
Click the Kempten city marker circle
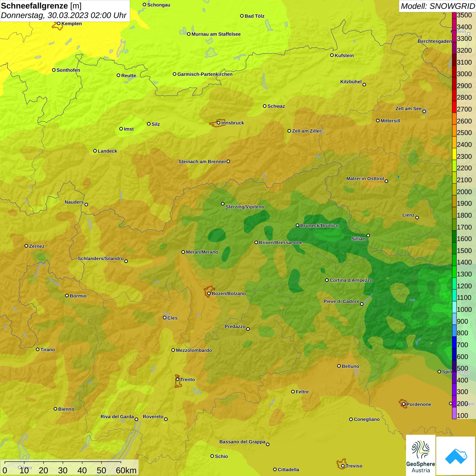tap(58, 23)
